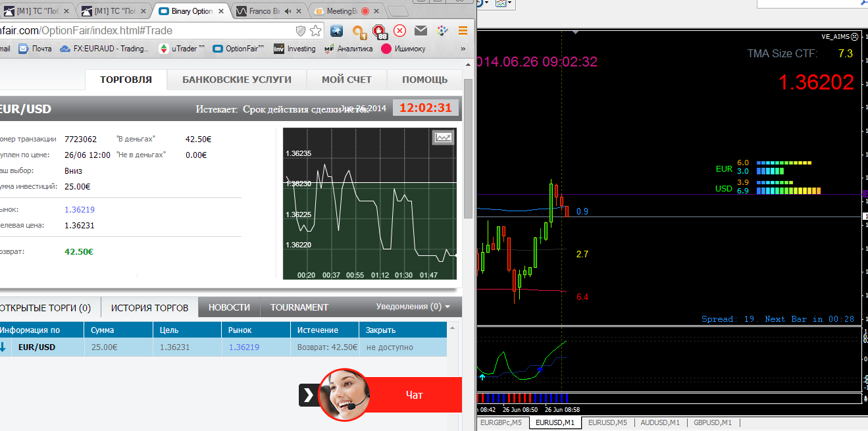Open the Investing bookmark
The width and height of the screenshot is (868, 431).
coord(295,49)
